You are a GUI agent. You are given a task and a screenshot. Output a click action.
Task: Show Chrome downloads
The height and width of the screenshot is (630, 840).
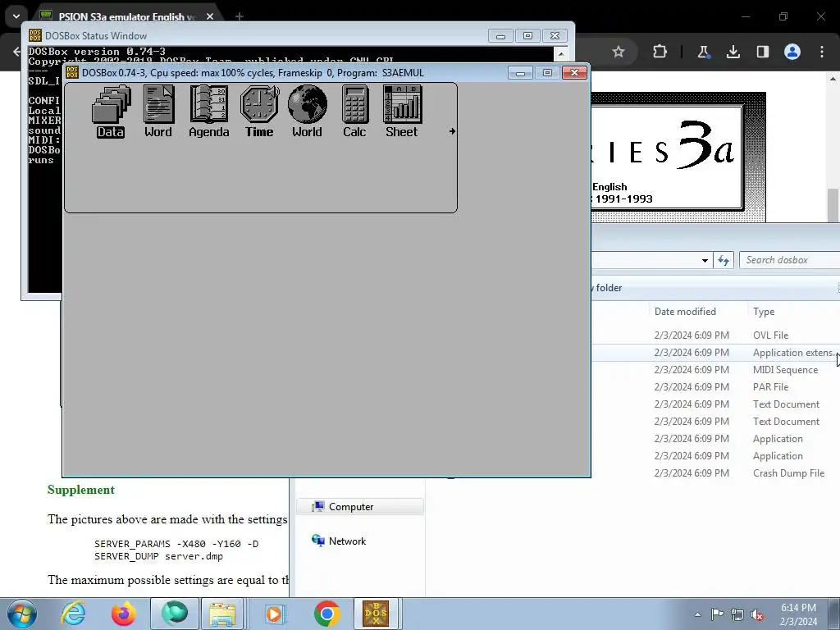click(733, 52)
